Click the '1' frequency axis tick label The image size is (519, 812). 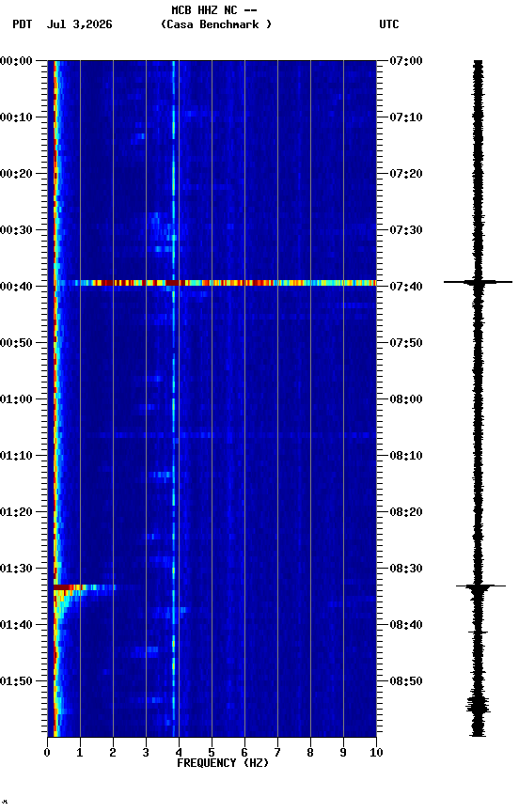[80, 754]
